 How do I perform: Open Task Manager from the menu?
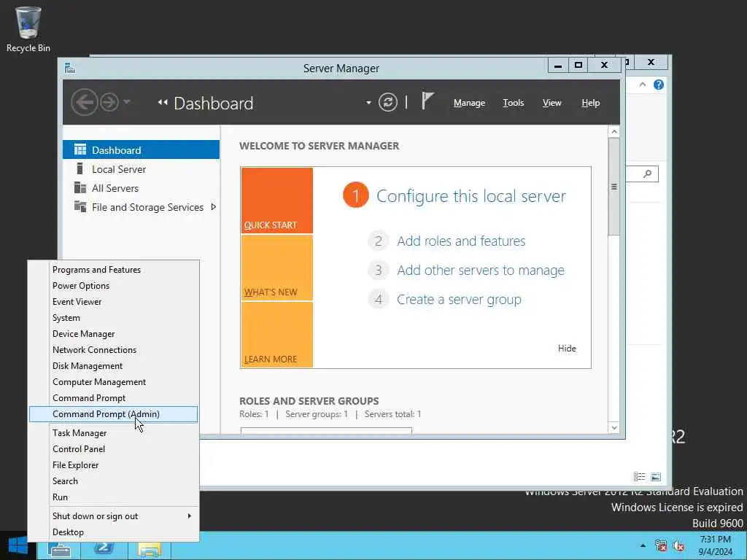pyautogui.click(x=113, y=433)
